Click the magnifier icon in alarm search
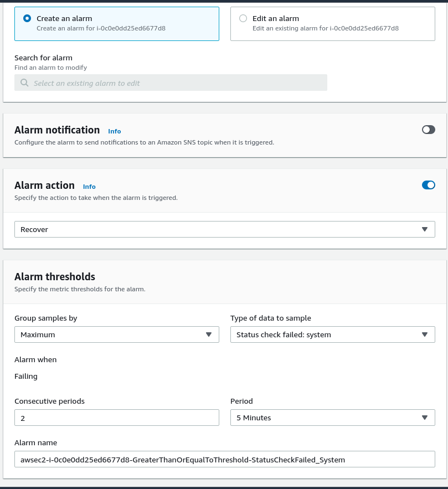The height and width of the screenshot is (489, 448). tap(24, 83)
